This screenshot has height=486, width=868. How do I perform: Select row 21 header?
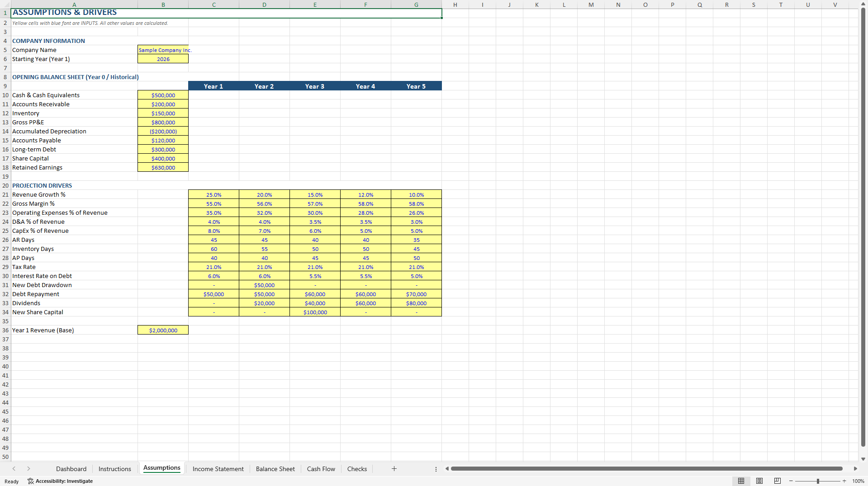(5, 194)
